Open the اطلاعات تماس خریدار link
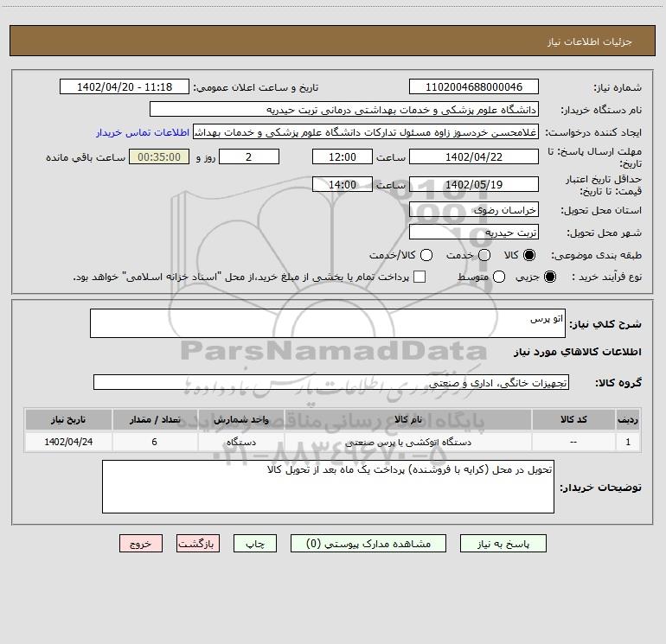Image resolution: width=666 pixels, height=644 pixels. click(143, 132)
